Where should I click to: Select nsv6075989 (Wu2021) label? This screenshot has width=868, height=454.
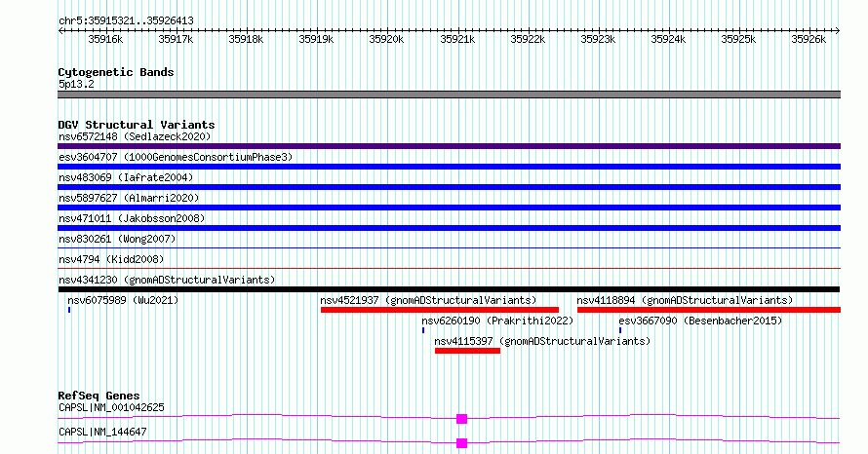click(123, 300)
